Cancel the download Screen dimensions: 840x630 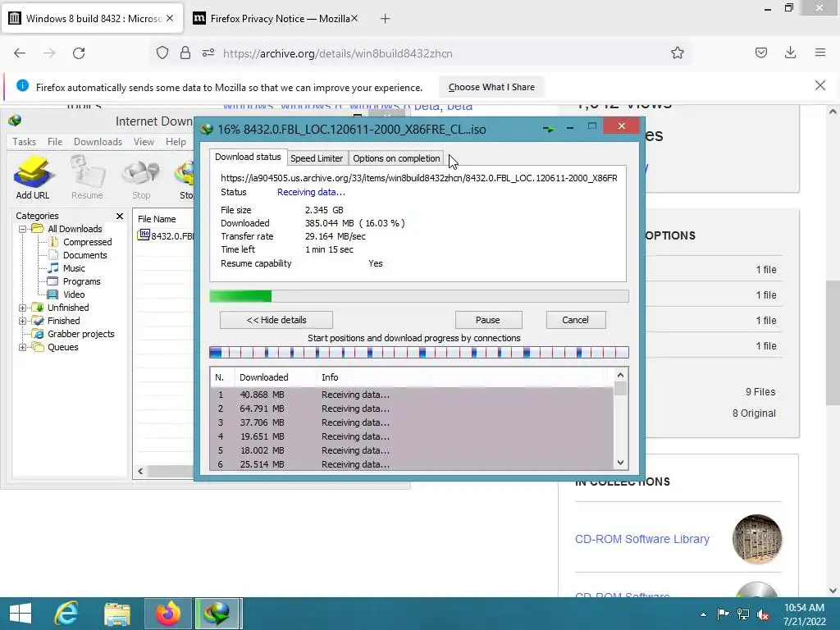tap(575, 320)
